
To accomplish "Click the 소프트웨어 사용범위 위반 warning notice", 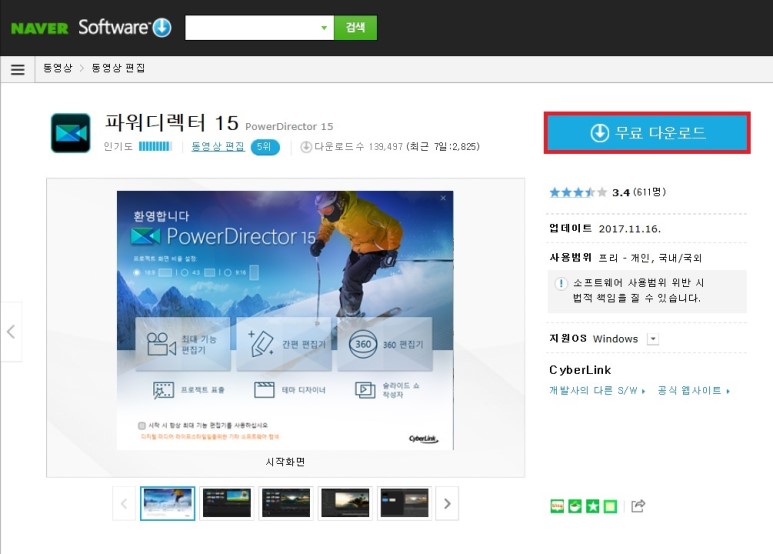I will point(647,291).
